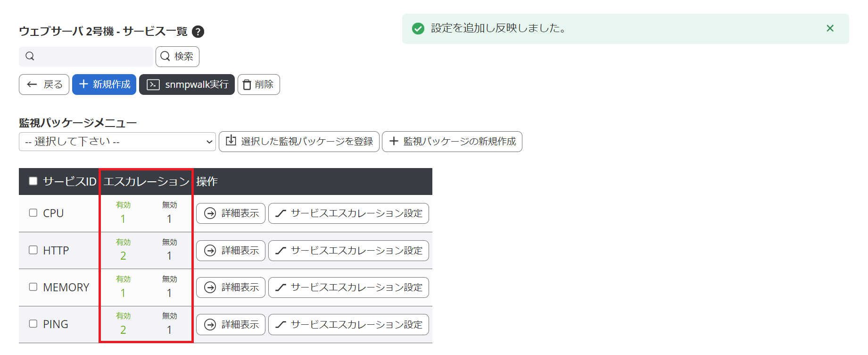The height and width of the screenshot is (355, 868).
Task: Tick the MEMORY service checkbox
Action: 33,287
